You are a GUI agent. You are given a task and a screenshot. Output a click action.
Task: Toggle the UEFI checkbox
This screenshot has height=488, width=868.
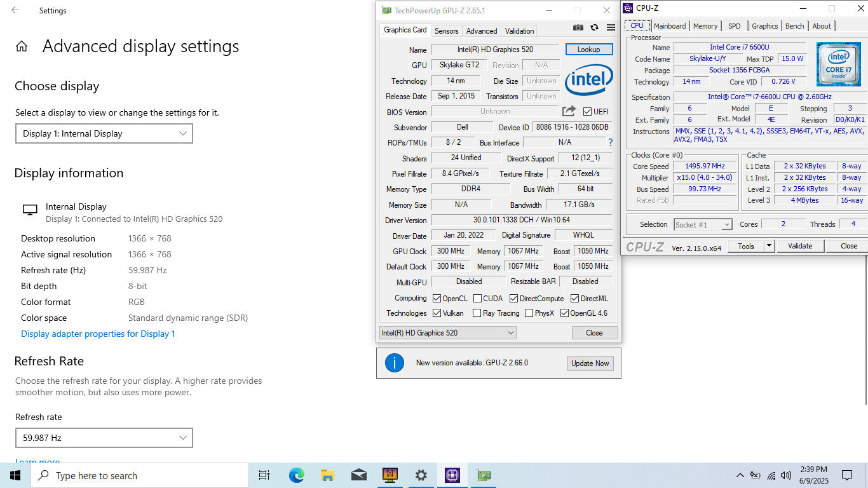pos(587,112)
